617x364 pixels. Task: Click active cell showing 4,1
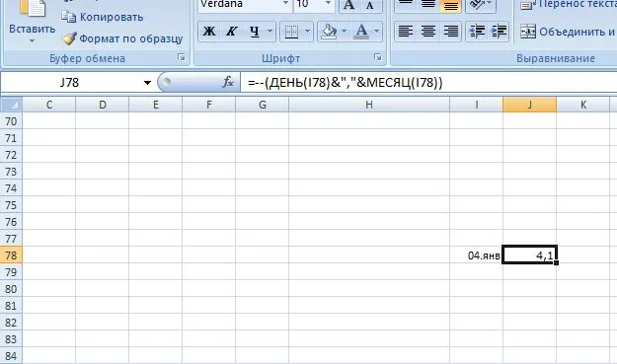[x=530, y=255]
